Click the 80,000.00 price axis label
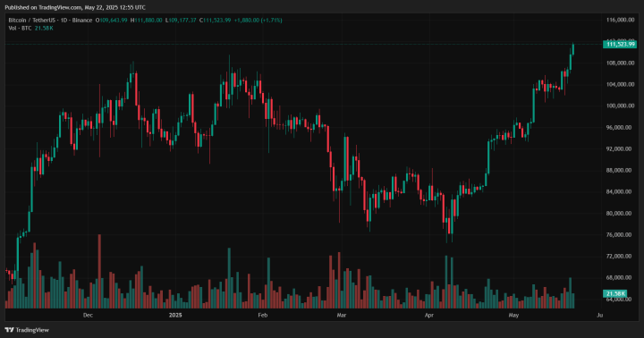The height and width of the screenshot is (338, 644). (620, 213)
